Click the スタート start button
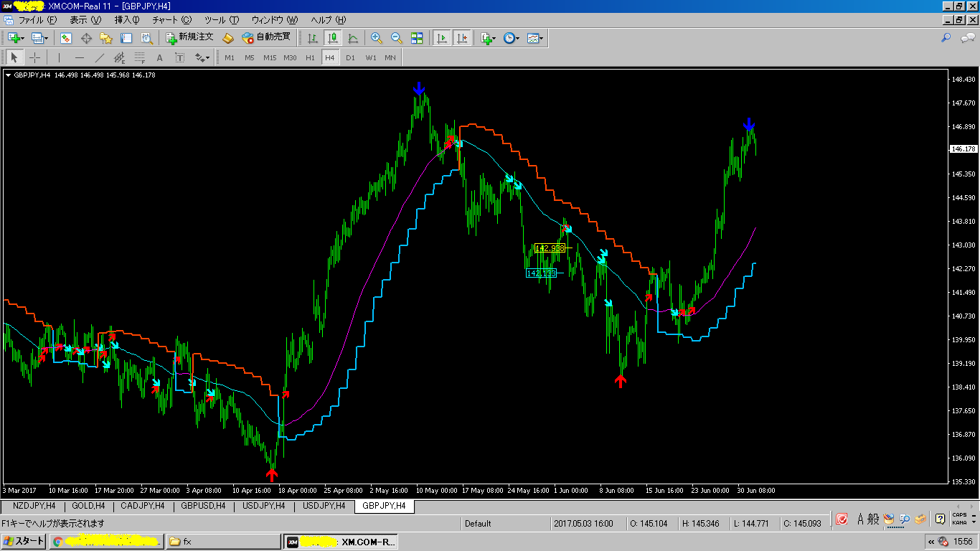980x551 pixels. [x=24, y=542]
